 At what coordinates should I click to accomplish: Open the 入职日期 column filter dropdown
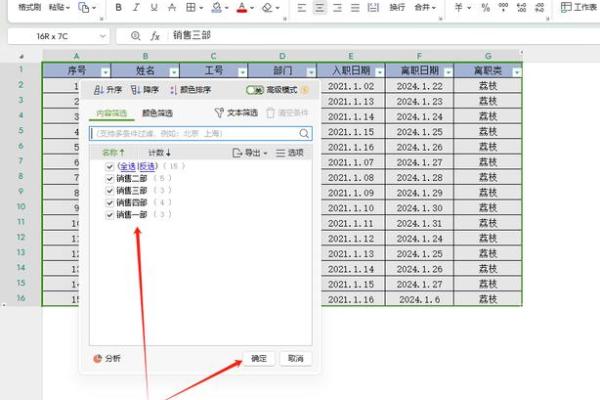coord(380,72)
